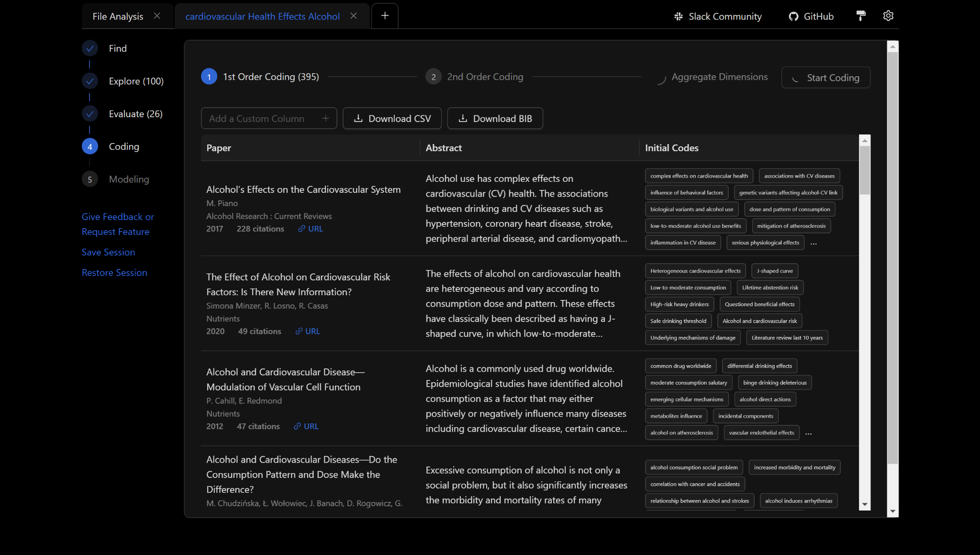Click Save Session link

[x=109, y=252]
